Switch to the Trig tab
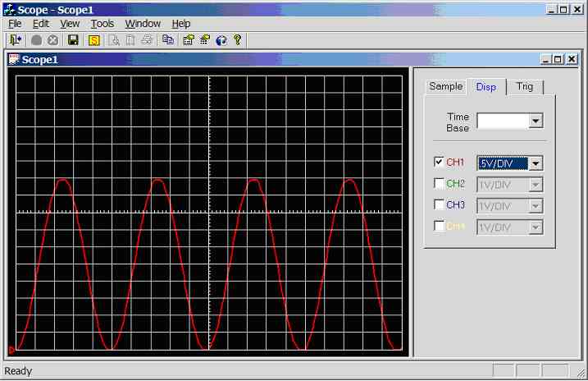 (x=524, y=86)
